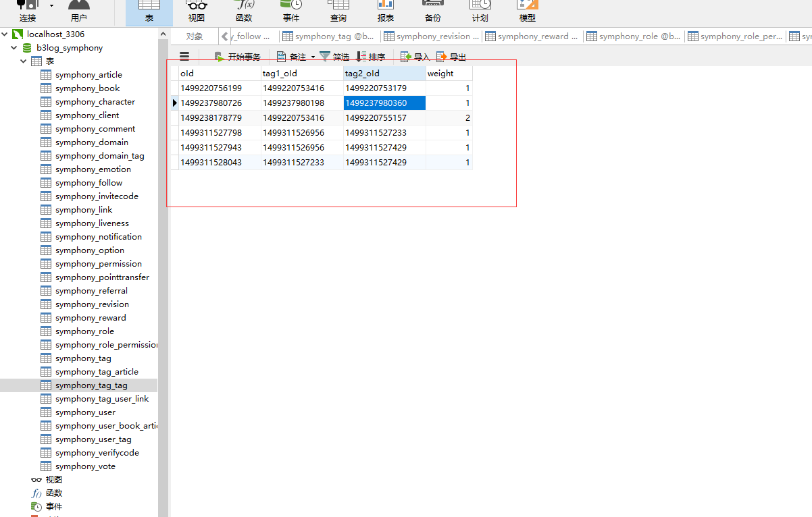The height and width of the screenshot is (517, 812).
Task: Toggle the grid menu hamburger icon
Action: (184, 56)
